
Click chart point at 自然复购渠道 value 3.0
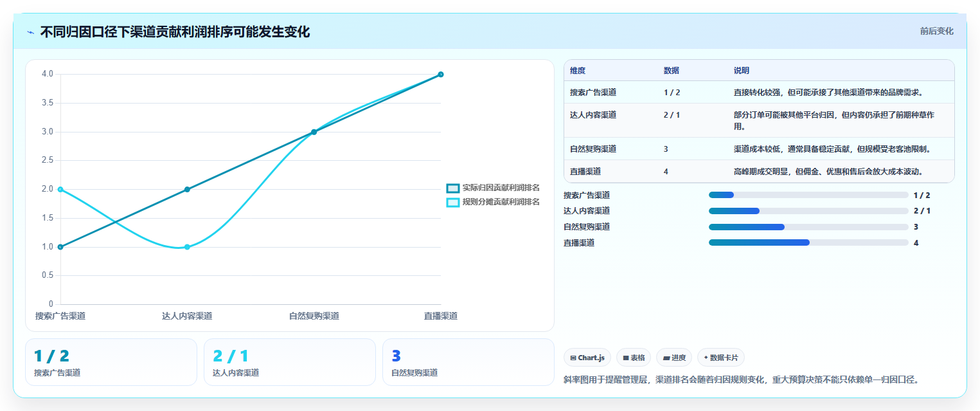pos(314,132)
